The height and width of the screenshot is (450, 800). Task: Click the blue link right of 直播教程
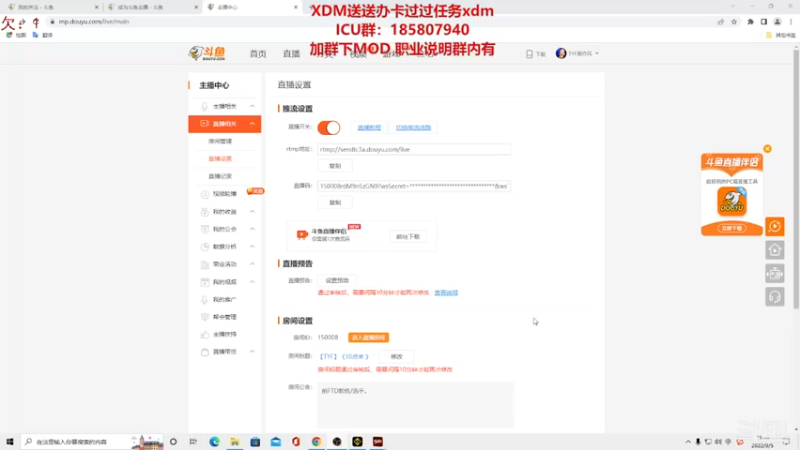(413, 128)
